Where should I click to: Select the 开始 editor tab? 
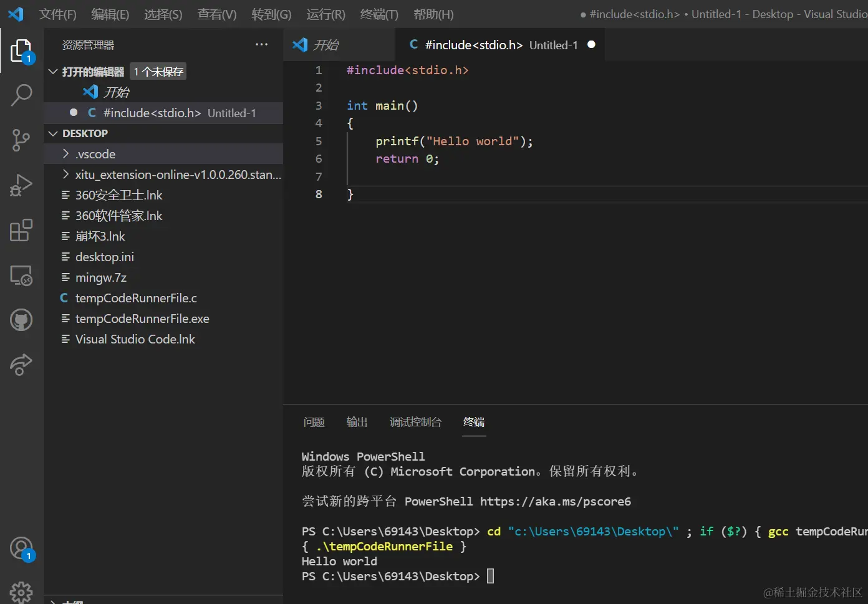pyautogui.click(x=325, y=45)
